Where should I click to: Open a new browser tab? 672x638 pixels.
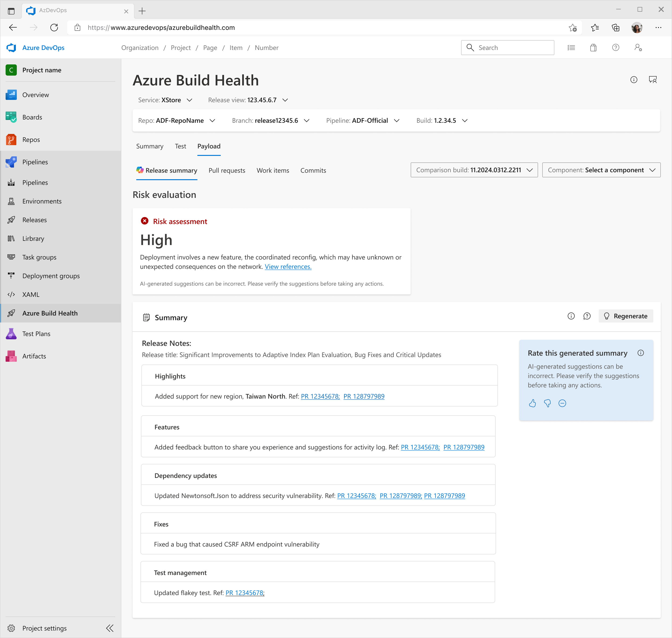(142, 11)
